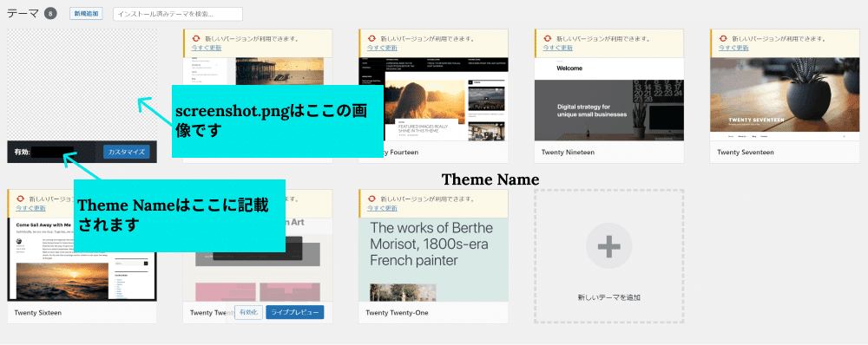Click the テーマ page heading
Viewport: 868px width, 345px height.
coord(23,13)
